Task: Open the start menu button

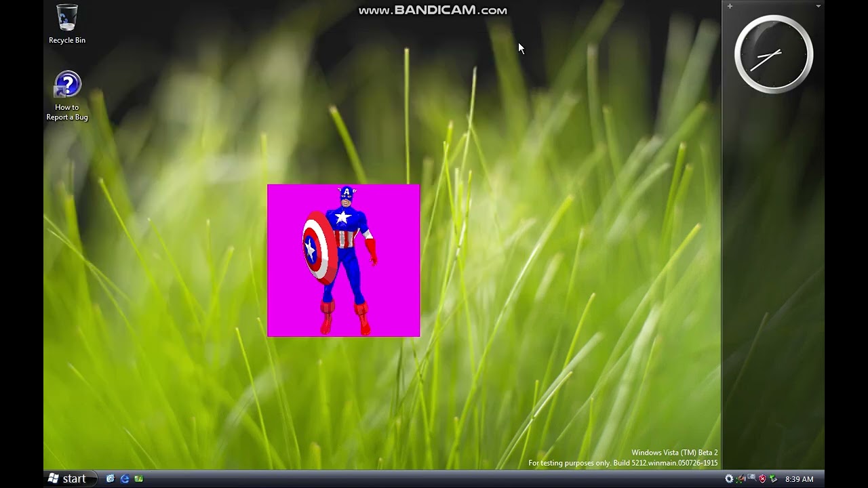Action: pos(71,479)
